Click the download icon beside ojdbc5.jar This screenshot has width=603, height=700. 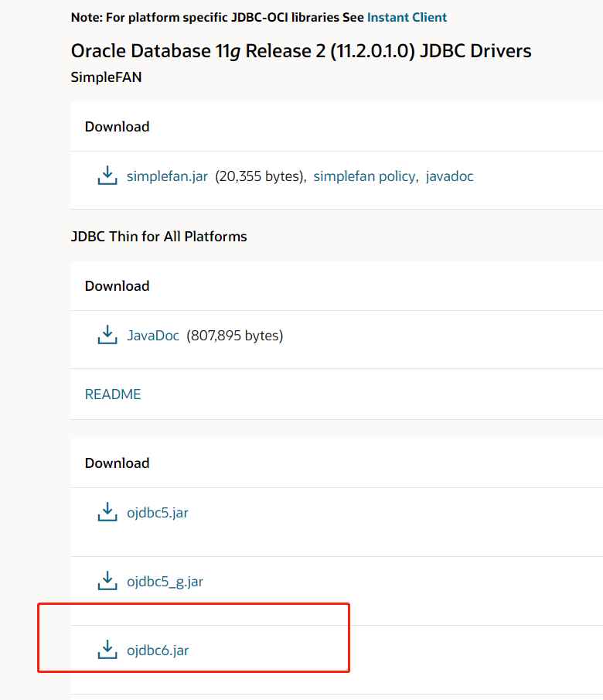[107, 511]
